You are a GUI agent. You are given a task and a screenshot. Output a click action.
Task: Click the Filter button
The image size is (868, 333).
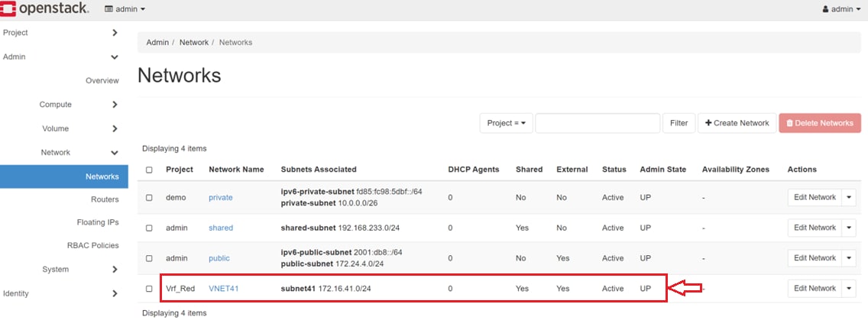pos(679,124)
